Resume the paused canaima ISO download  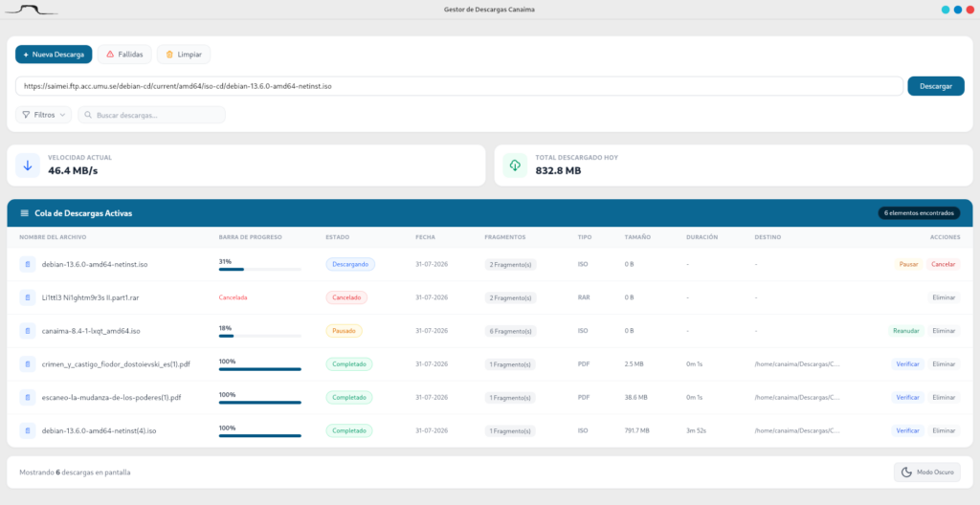click(905, 331)
